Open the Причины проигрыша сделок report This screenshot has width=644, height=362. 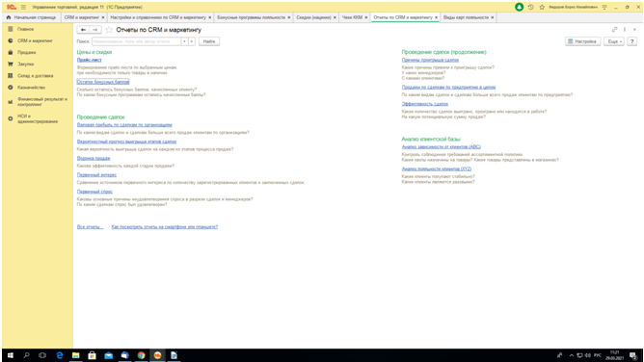[430, 60]
